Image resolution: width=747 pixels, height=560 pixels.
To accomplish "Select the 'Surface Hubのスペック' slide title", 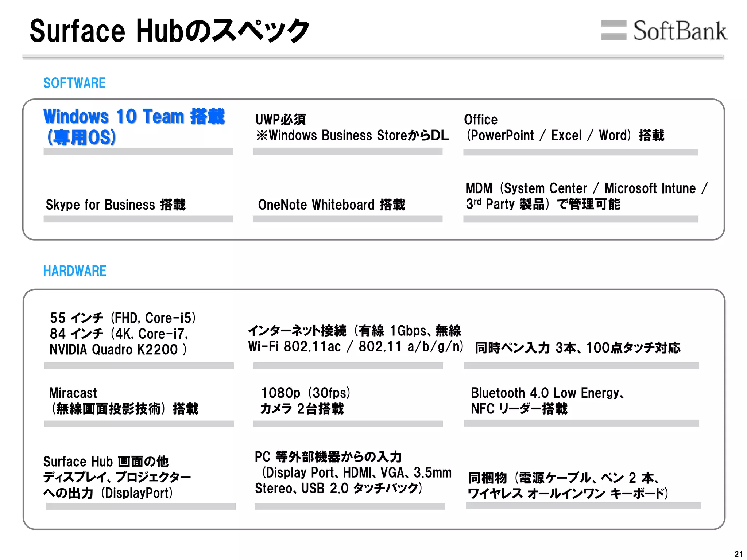I will pos(170,31).
